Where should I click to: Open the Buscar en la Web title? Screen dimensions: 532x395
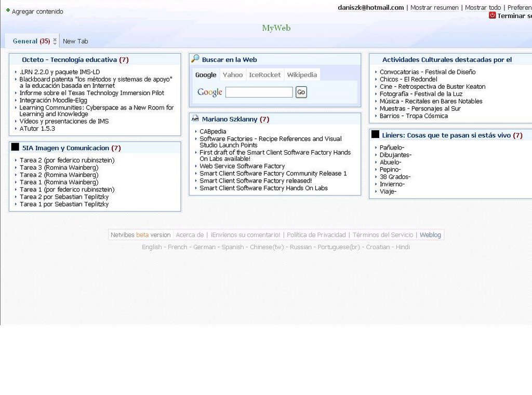229,60
